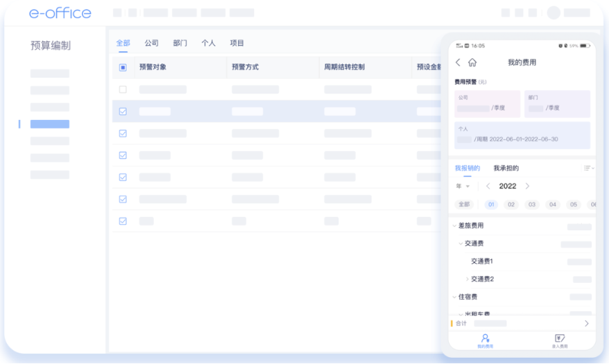This screenshot has height=364, width=609.
Task: Switch to the 个人 tab
Action: tap(208, 43)
